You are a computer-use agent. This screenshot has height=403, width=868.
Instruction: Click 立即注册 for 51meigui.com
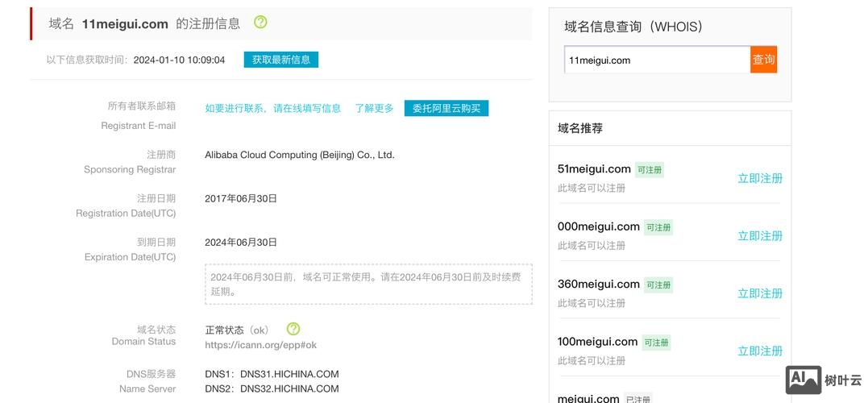pos(759,178)
